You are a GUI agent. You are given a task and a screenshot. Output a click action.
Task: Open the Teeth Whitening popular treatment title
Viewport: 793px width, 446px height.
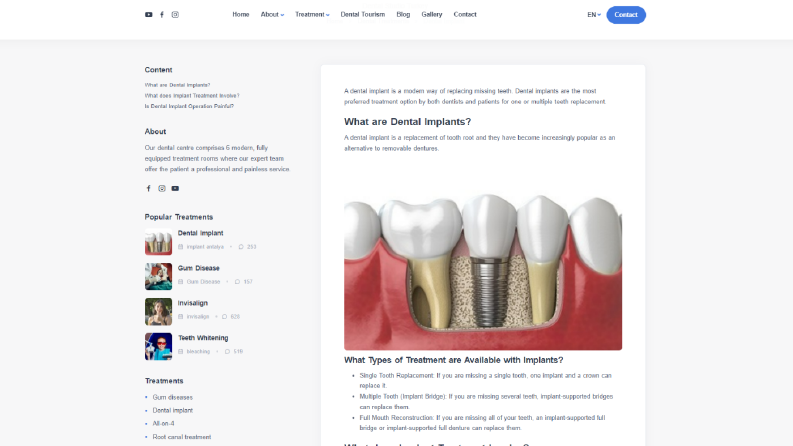pos(203,338)
